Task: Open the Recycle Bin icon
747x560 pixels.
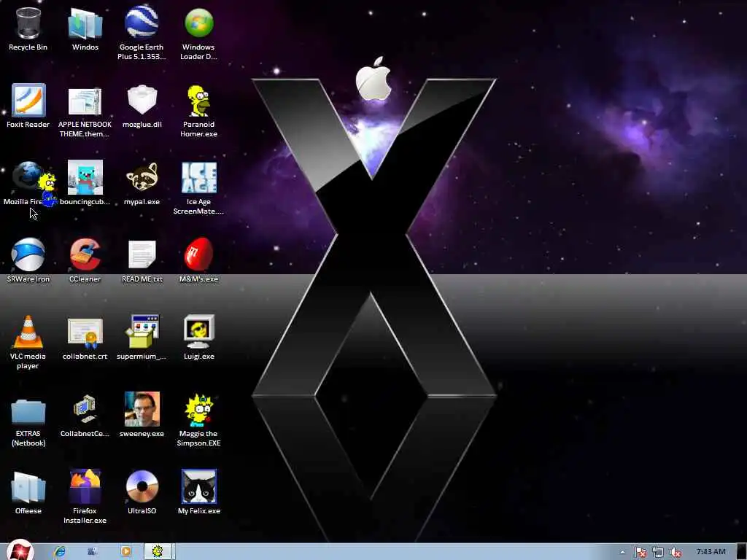Action: click(28, 23)
